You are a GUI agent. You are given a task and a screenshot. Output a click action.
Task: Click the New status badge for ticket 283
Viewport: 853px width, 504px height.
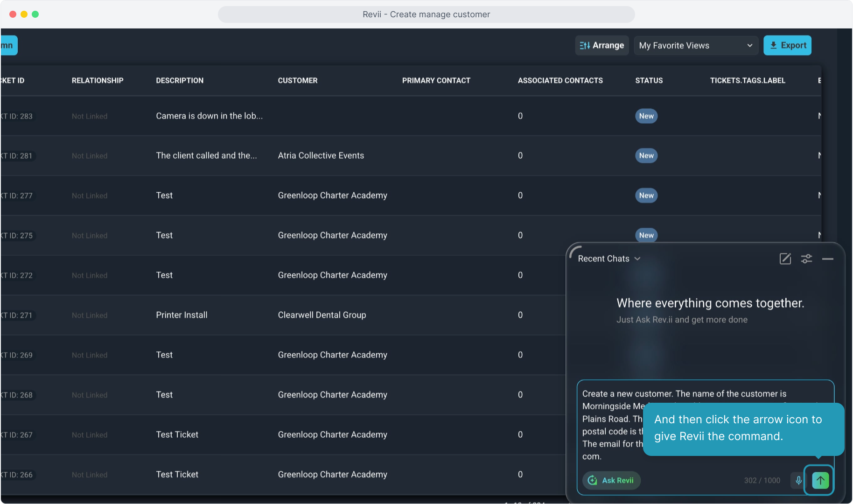click(646, 116)
